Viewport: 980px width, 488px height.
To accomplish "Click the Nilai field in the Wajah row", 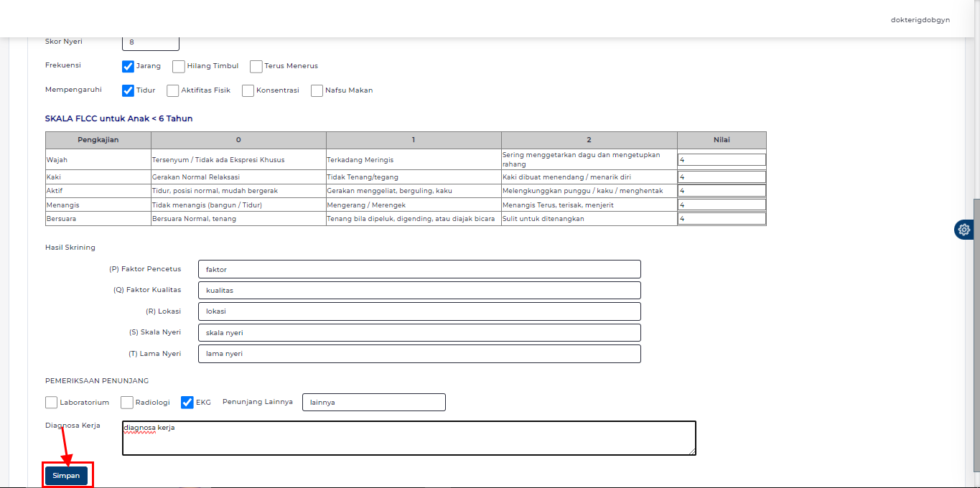I will point(721,159).
